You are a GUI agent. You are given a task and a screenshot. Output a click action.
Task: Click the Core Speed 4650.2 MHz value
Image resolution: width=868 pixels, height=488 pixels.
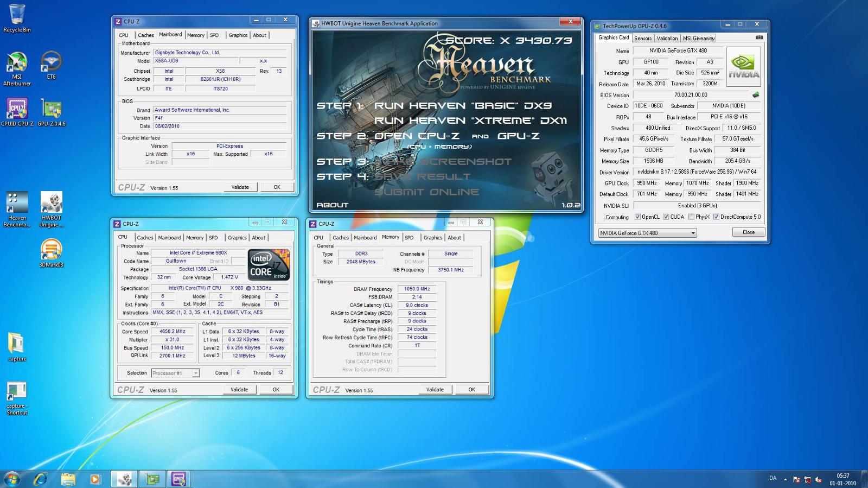pyautogui.click(x=172, y=332)
